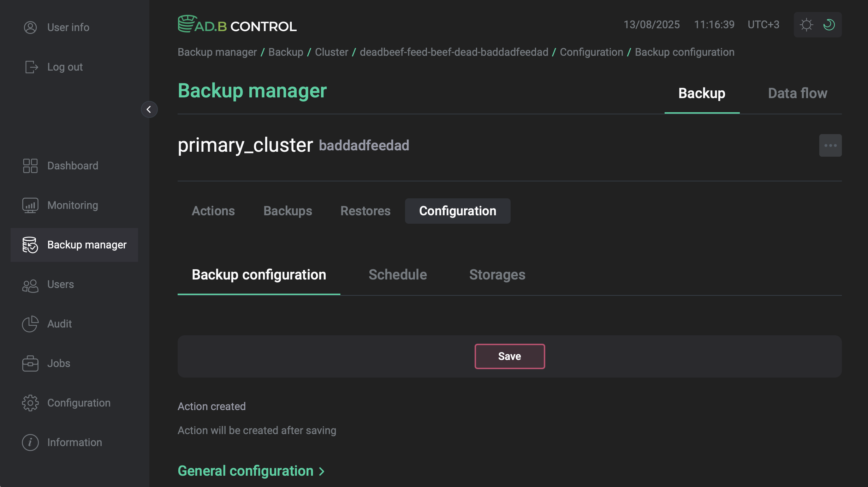Open the Monitoring section

[72, 205]
